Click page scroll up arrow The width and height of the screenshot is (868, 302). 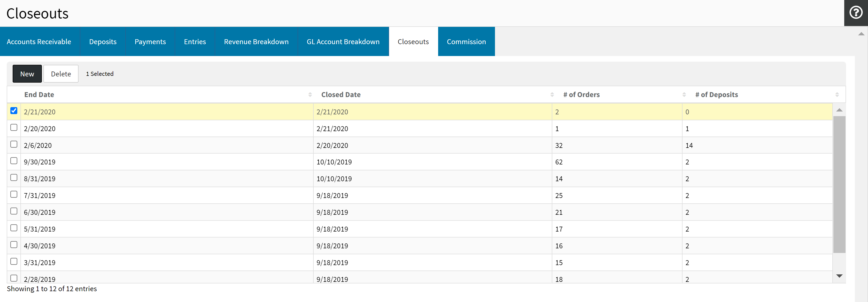click(x=861, y=34)
